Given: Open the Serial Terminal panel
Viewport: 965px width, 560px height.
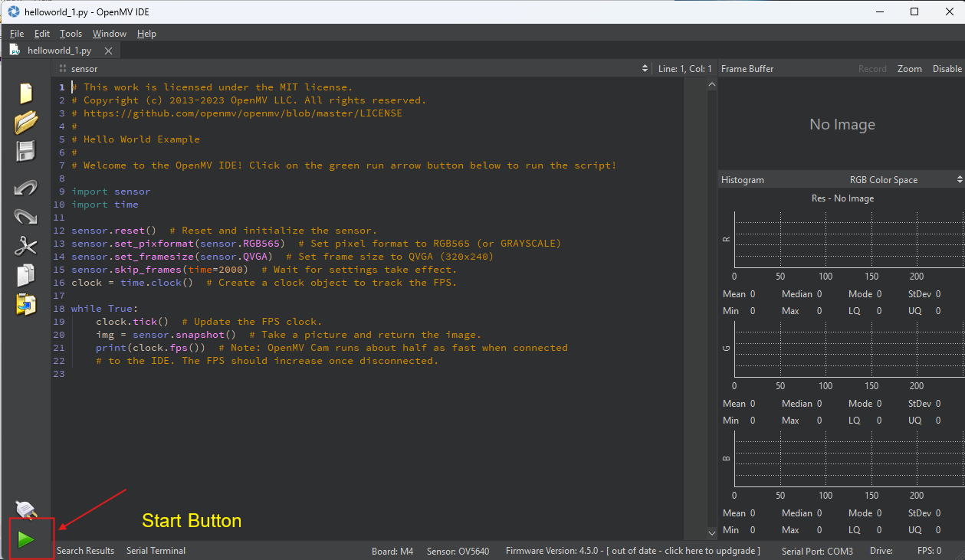Looking at the screenshot, I should coord(156,551).
